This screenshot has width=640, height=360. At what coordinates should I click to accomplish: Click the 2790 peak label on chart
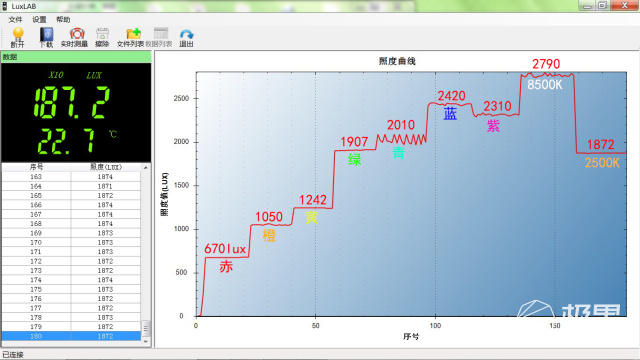point(546,64)
